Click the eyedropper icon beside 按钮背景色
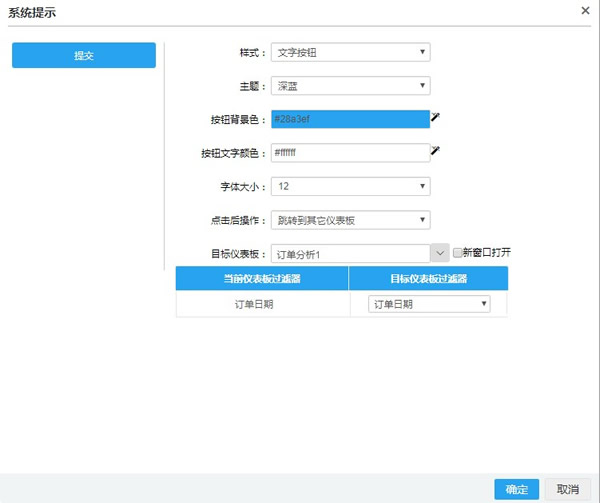Screen dimensions: 600x503 pos(435,118)
